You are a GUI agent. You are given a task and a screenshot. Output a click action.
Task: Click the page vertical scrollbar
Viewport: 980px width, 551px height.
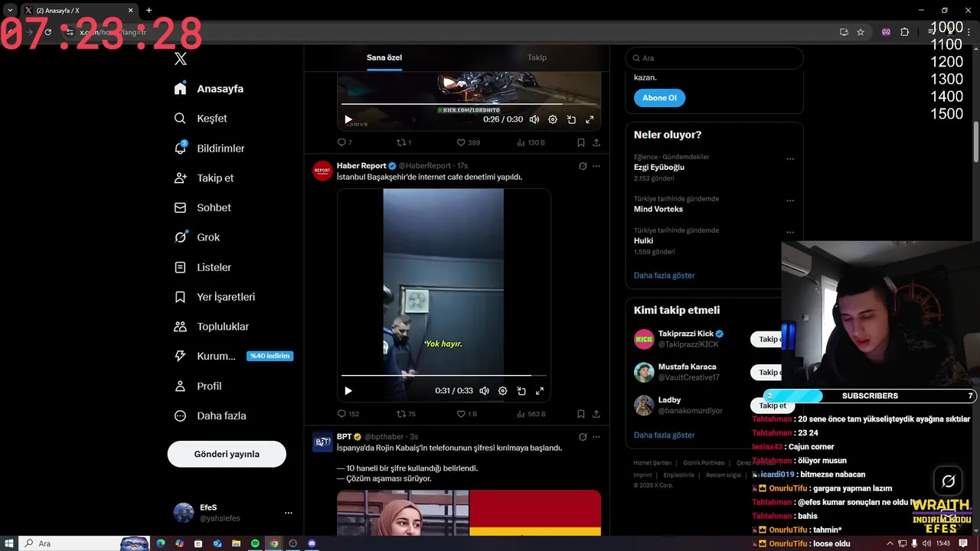pyautogui.click(x=976, y=142)
